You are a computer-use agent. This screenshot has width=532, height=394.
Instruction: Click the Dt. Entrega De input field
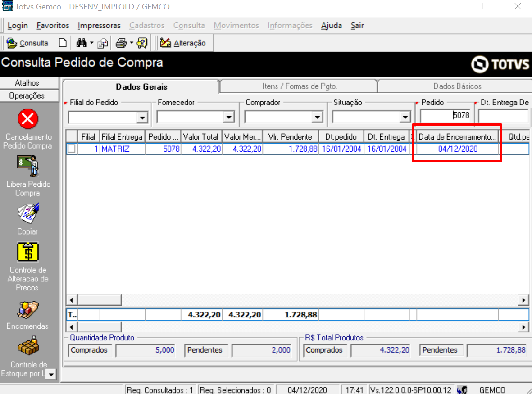pos(504,116)
